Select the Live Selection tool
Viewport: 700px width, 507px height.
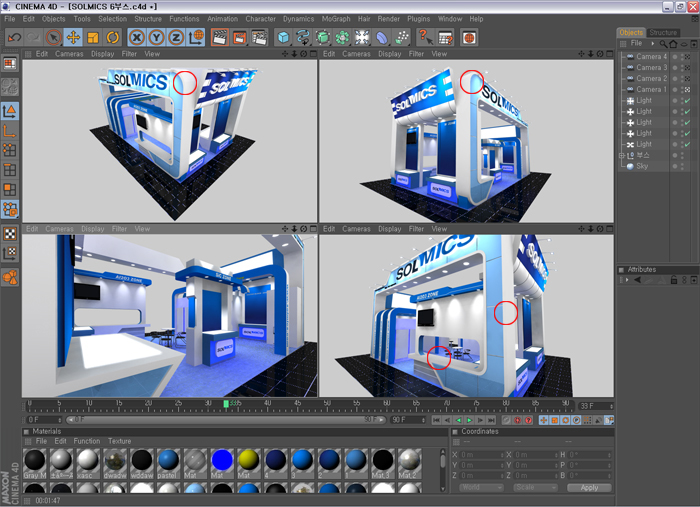tap(54, 37)
